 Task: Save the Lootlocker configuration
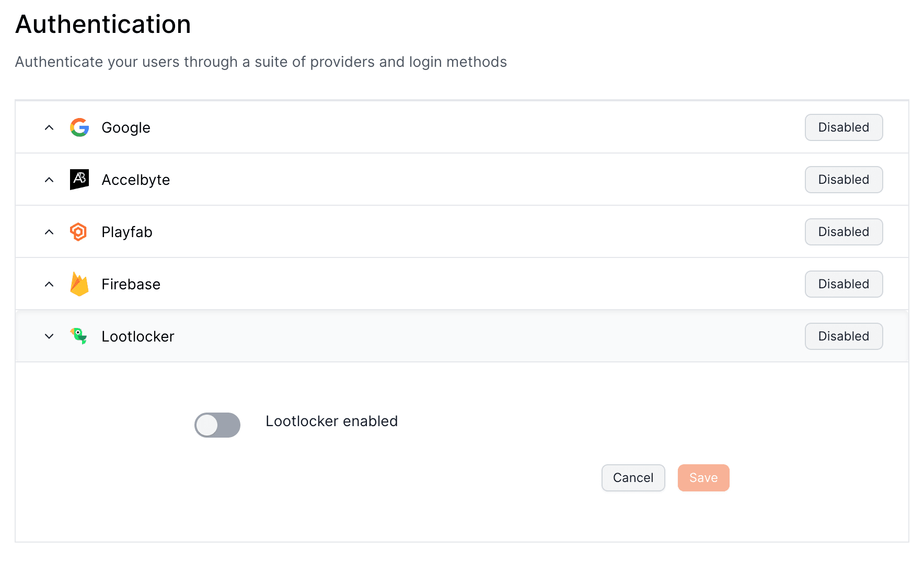tap(703, 477)
